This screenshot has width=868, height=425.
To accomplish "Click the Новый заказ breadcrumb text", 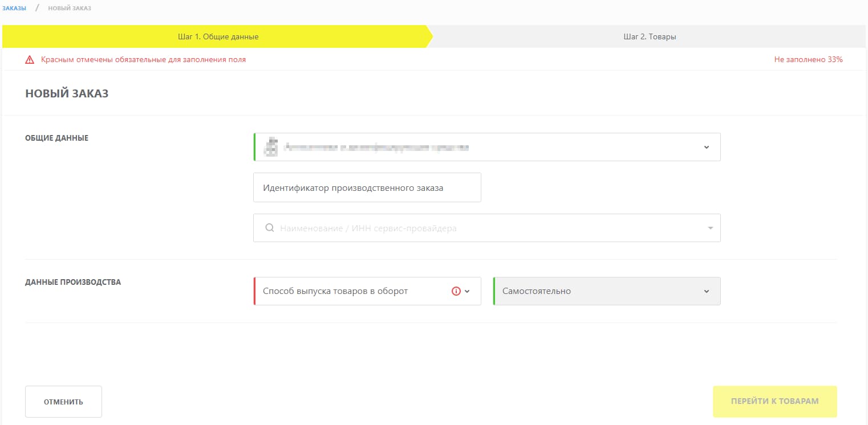I will [70, 8].
